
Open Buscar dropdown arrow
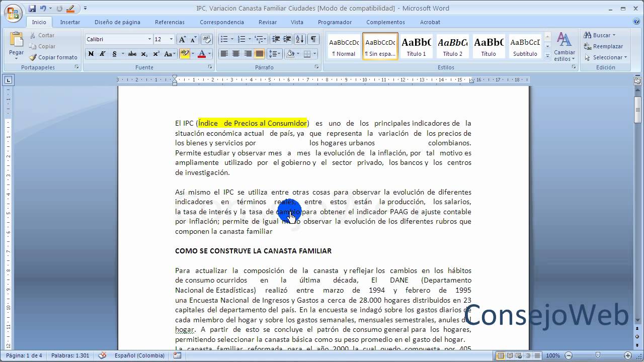coord(615,35)
